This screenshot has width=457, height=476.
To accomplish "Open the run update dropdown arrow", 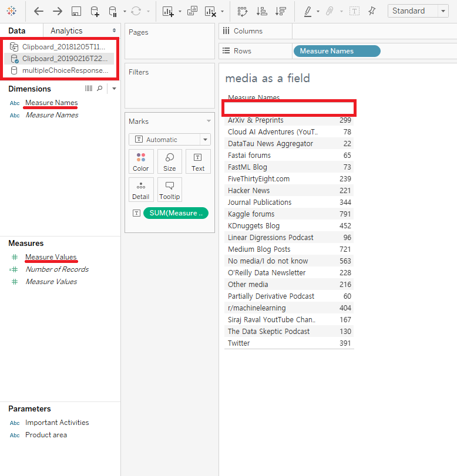I will (x=148, y=12).
